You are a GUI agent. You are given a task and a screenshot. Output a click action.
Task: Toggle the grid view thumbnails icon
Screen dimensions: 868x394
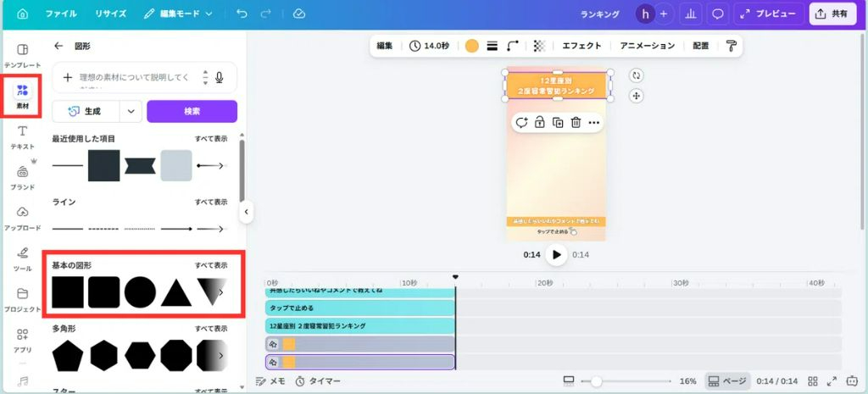coord(813,381)
